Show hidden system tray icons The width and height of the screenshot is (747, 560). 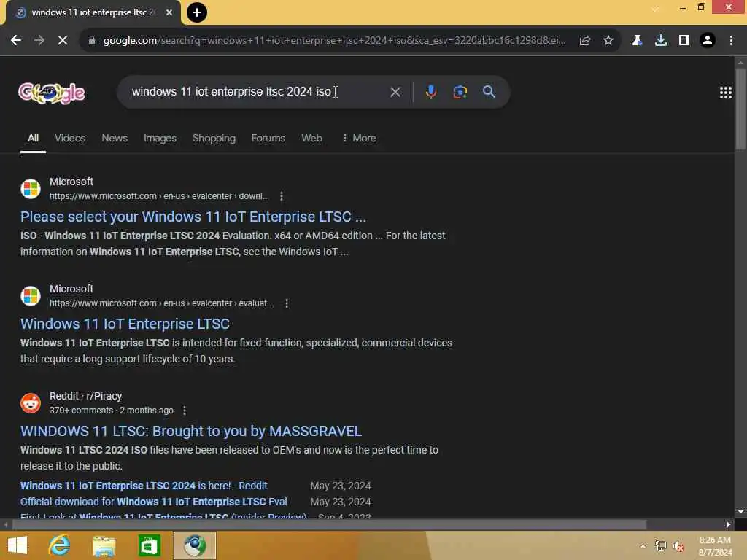pyautogui.click(x=643, y=546)
